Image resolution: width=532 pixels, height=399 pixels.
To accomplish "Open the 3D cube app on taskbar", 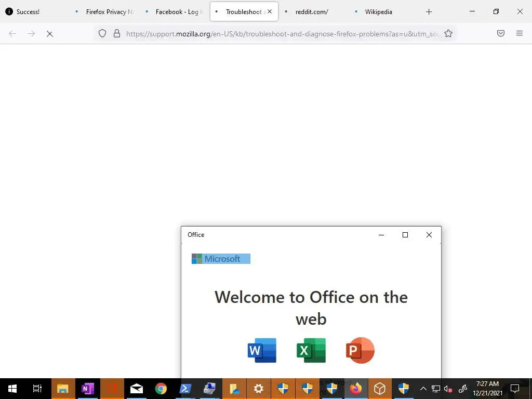I will [380, 389].
